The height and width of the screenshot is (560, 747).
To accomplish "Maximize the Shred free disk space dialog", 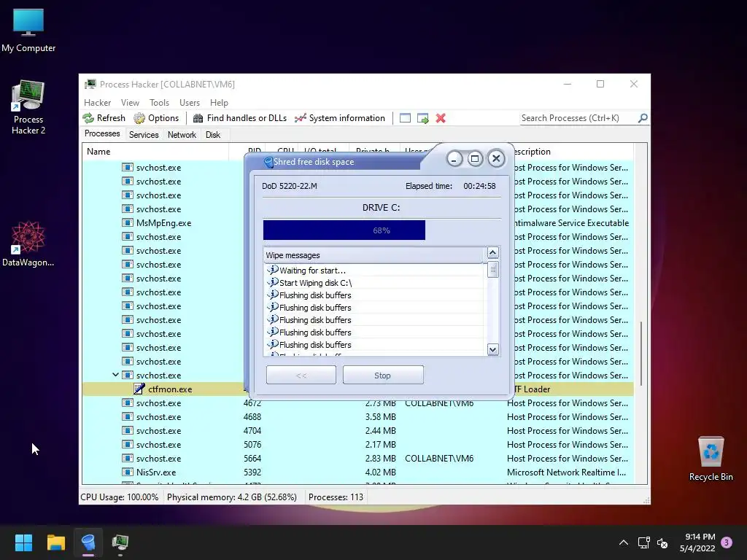I will (475, 159).
